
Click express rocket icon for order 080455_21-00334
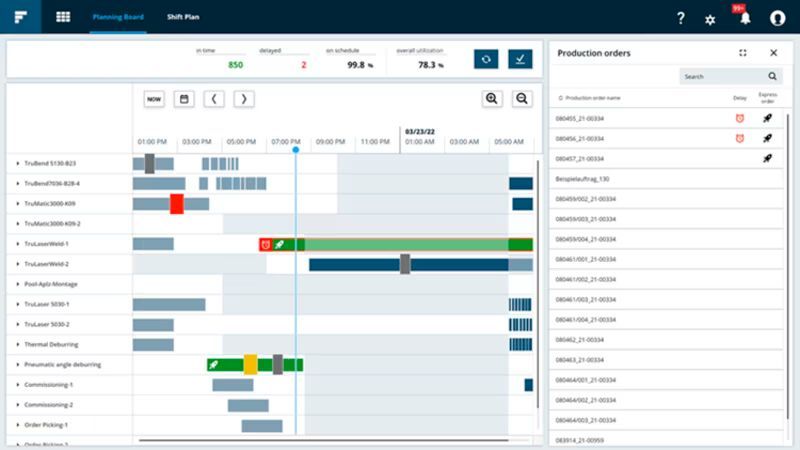(767, 118)
